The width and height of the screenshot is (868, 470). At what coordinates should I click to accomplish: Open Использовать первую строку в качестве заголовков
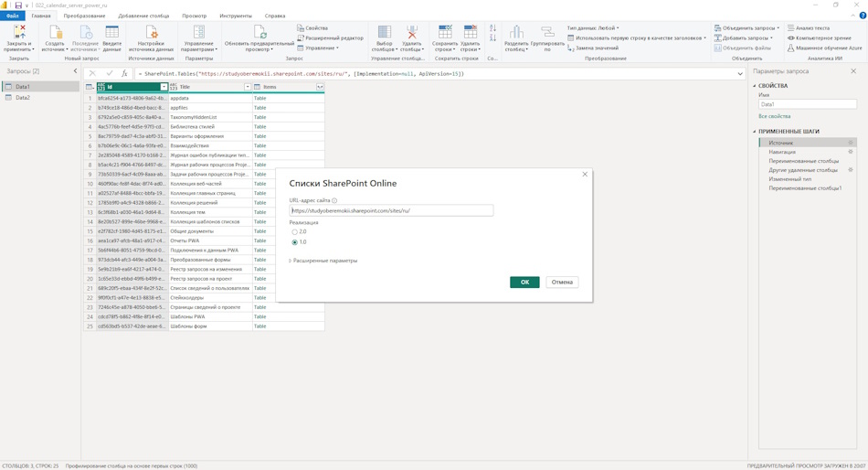click(x=637, y=37)
